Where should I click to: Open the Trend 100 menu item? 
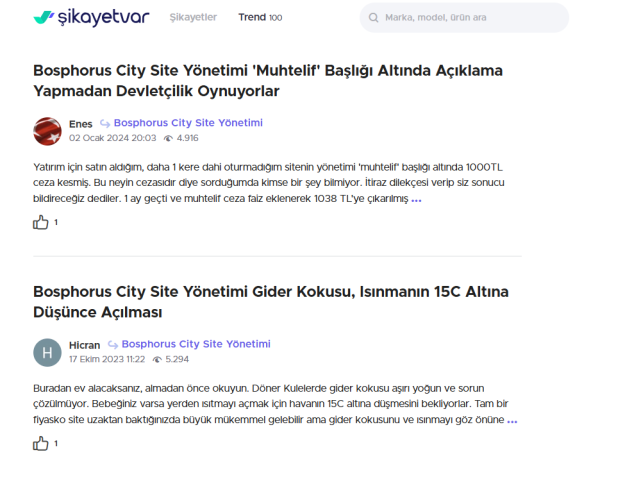coord(260,18)
